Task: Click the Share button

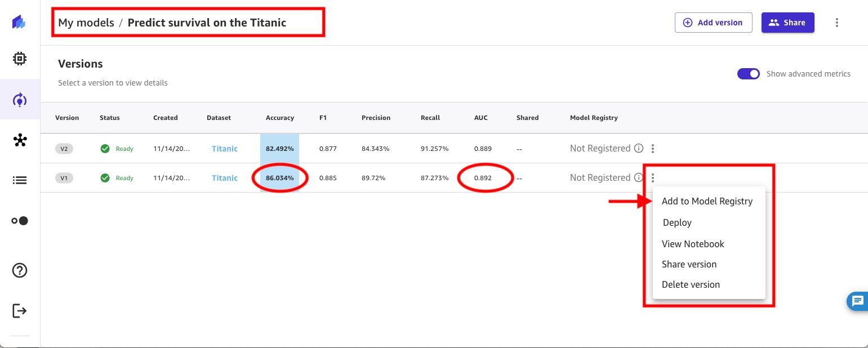Action: pos(787,23)
